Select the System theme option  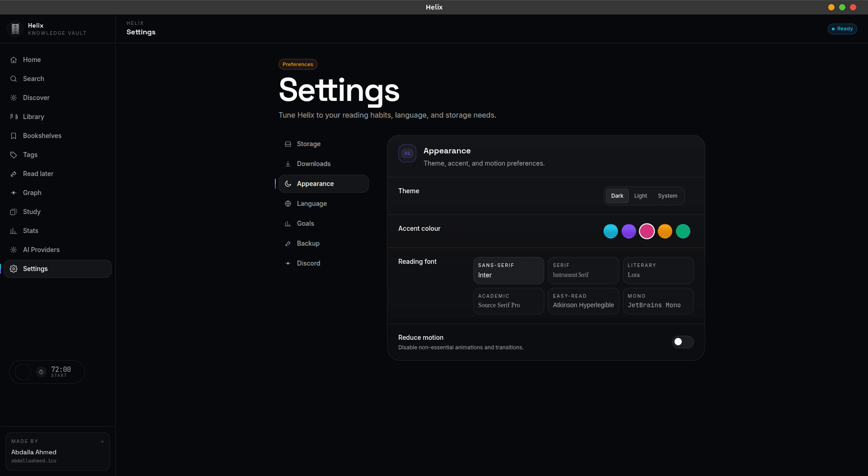coord(668,196)
